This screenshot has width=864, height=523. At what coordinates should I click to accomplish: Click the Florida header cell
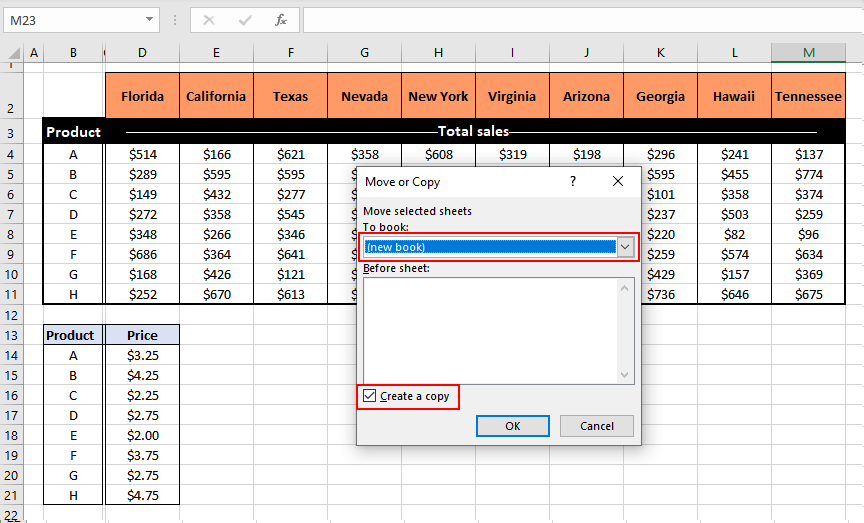coord(142,96)
